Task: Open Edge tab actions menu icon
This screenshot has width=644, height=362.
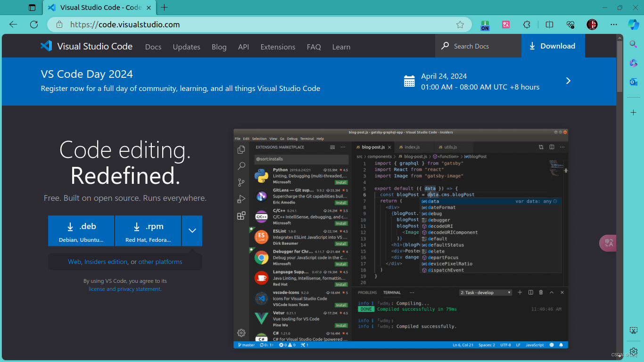Action: click(x=32, y=8)
